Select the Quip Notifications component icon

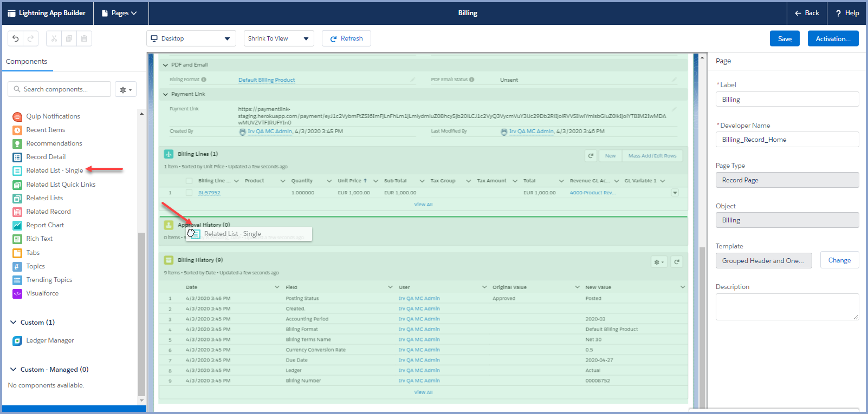(17, 116)
